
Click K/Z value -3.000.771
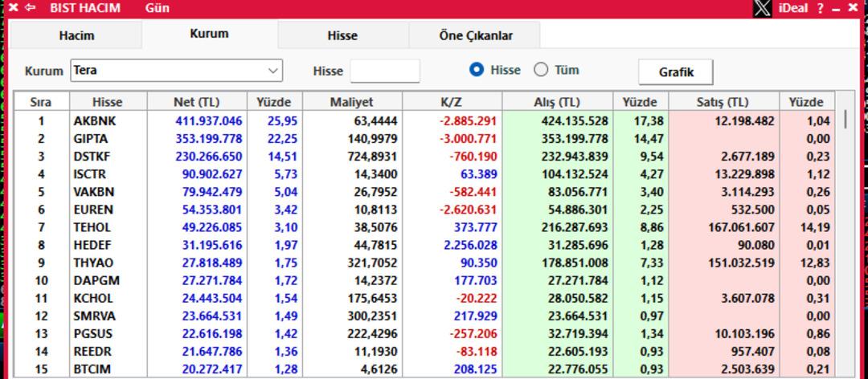(x=469, y=139)
